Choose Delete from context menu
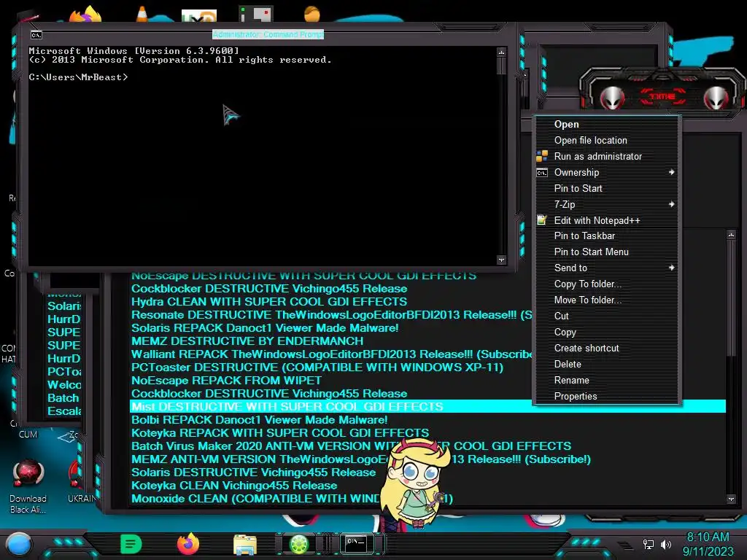 click(606, 365)
